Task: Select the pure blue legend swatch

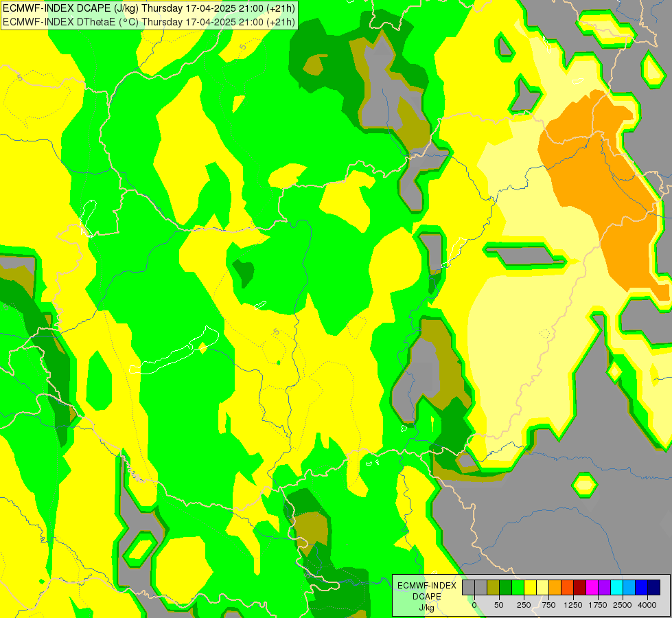Action: (x=642, y=587)
